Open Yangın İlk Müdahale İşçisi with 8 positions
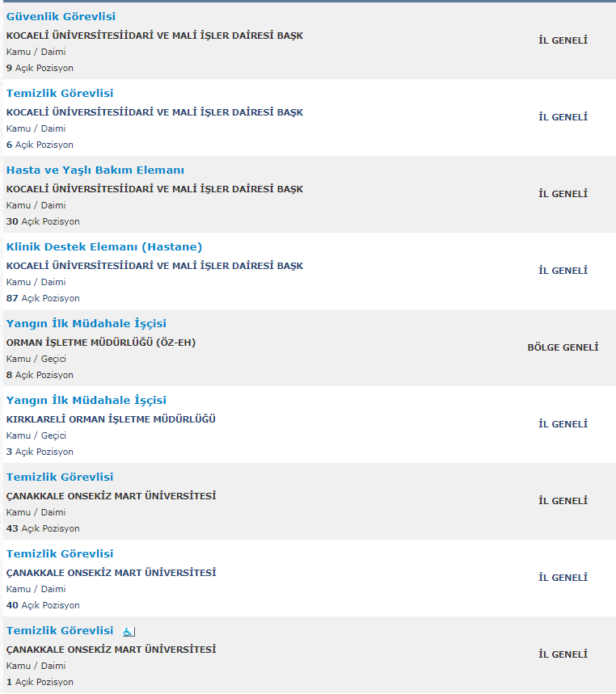Screen dimensions: 616x694 coord(86,323)
